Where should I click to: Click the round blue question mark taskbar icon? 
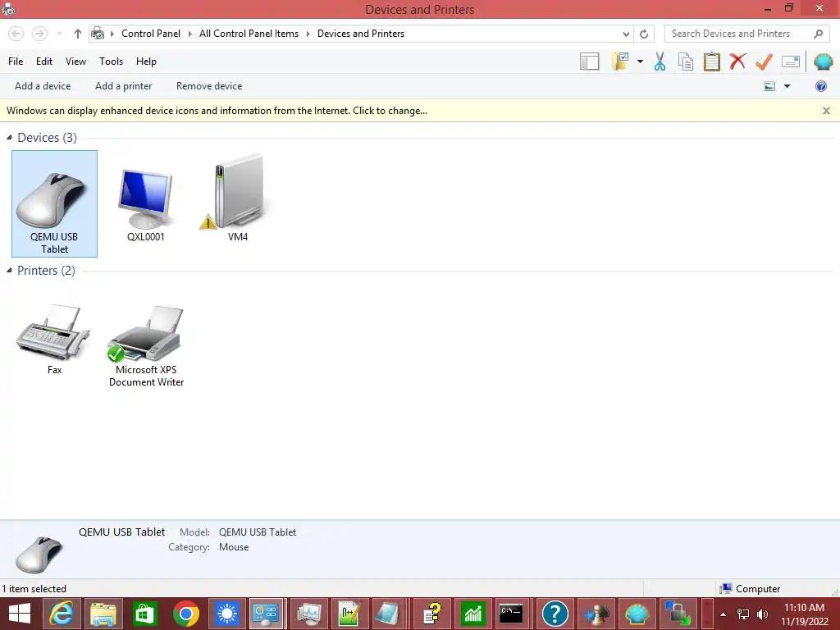(x=555, y=614)
